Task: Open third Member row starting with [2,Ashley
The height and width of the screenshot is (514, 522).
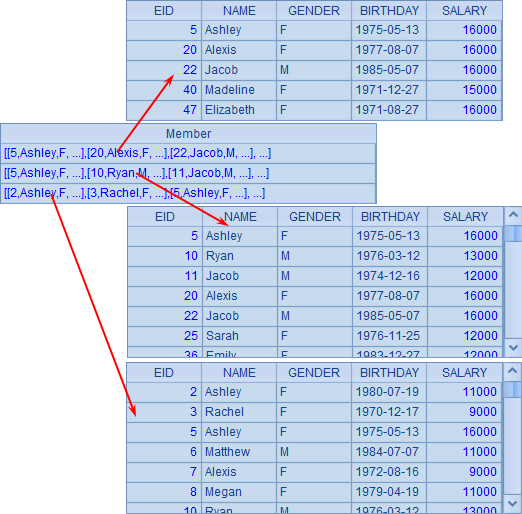Action: (188, 193)
